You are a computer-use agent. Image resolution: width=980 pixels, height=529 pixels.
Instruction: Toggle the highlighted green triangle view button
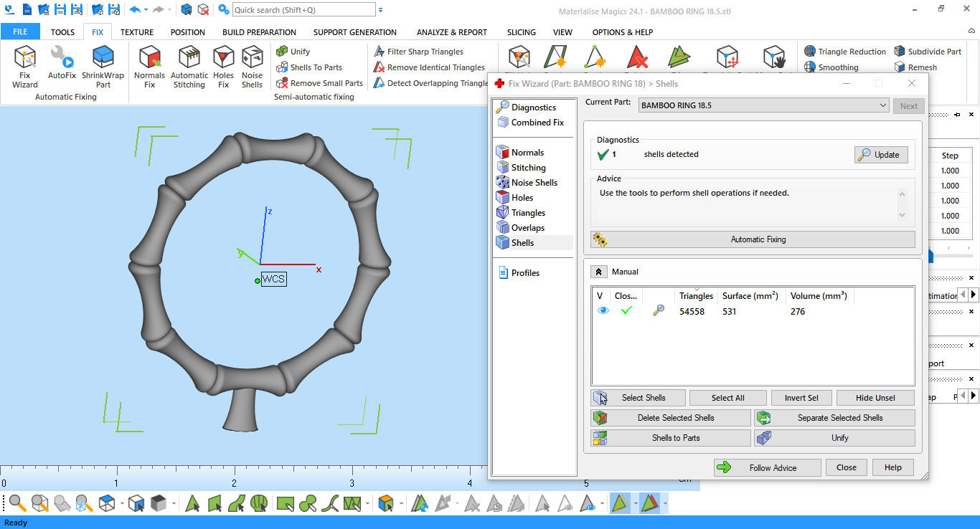point(621,503)
